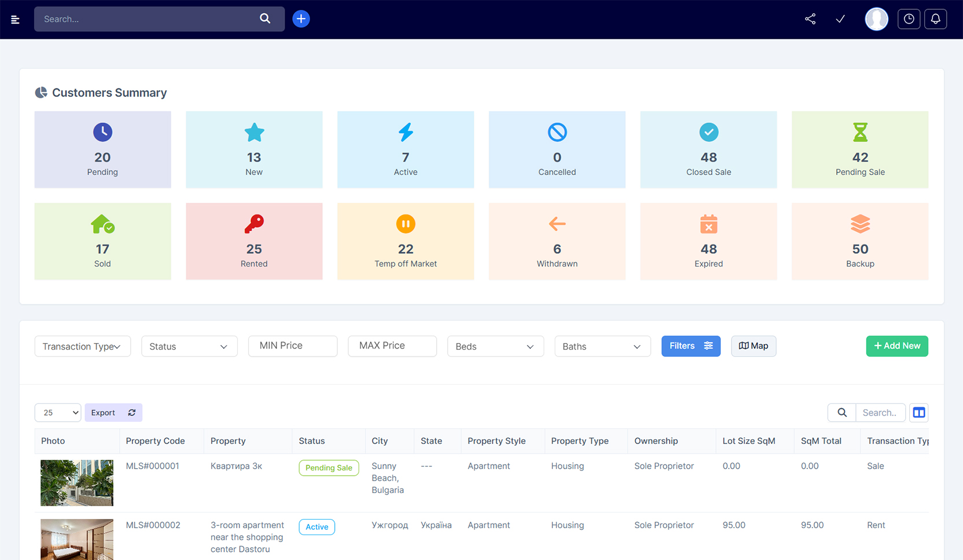Expand the Transaction Type dropdown

(x=82, y=346)
